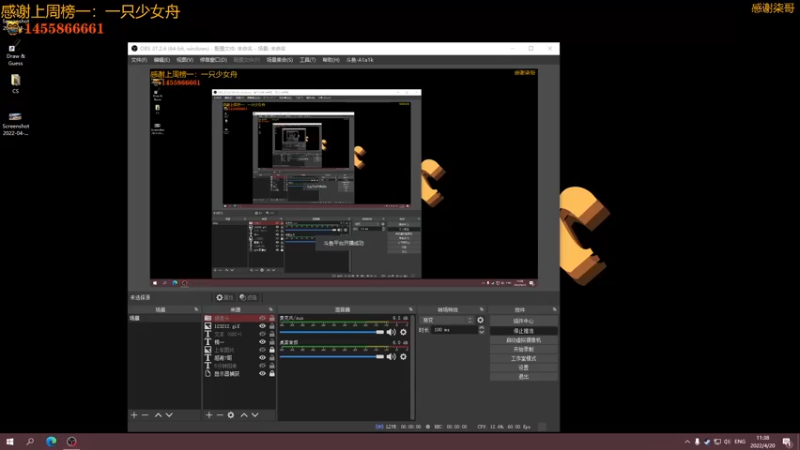Add a new scene with plus icon
This screenshot has width=800, height=450.
click(x=134, y=415)
